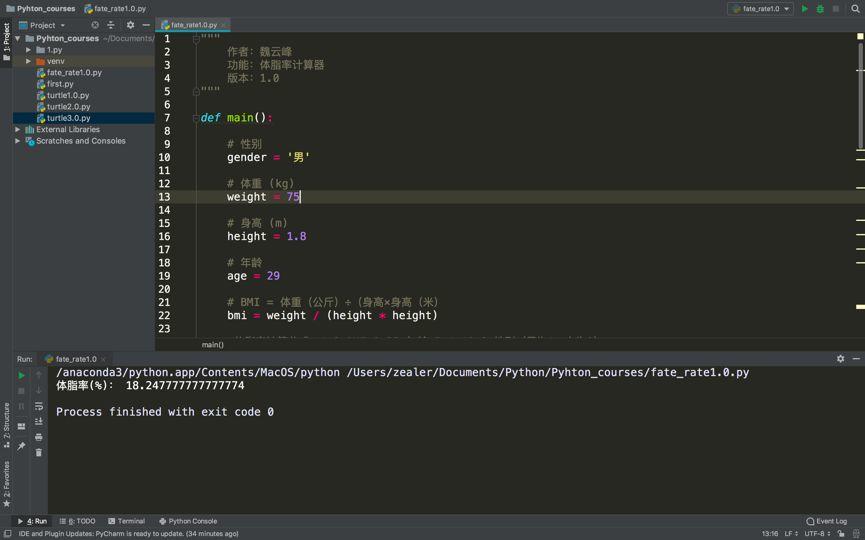Close the fate_rate1.0 Run tab
The height and width of the screenshot is (540, 865).
(x=103, y=359)
